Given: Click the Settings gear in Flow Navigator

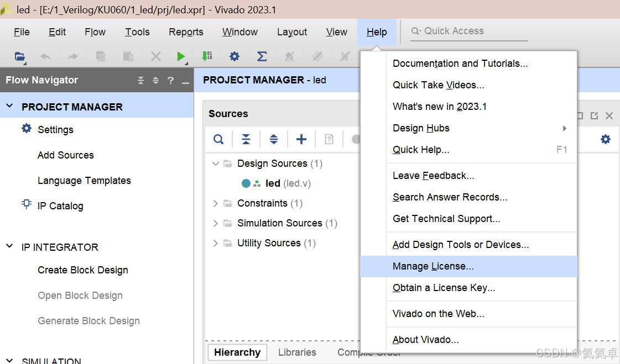Looking at the screenshot, I should pos(27,128).
